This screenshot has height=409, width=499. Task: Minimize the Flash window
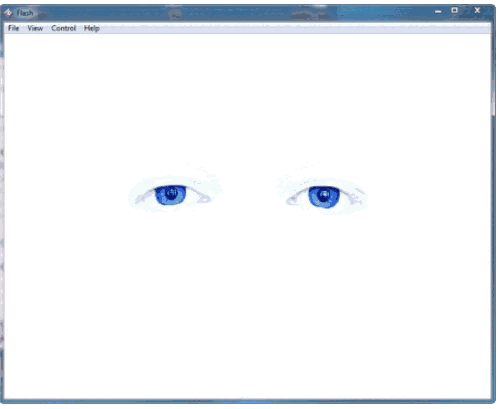pos(438,11)
